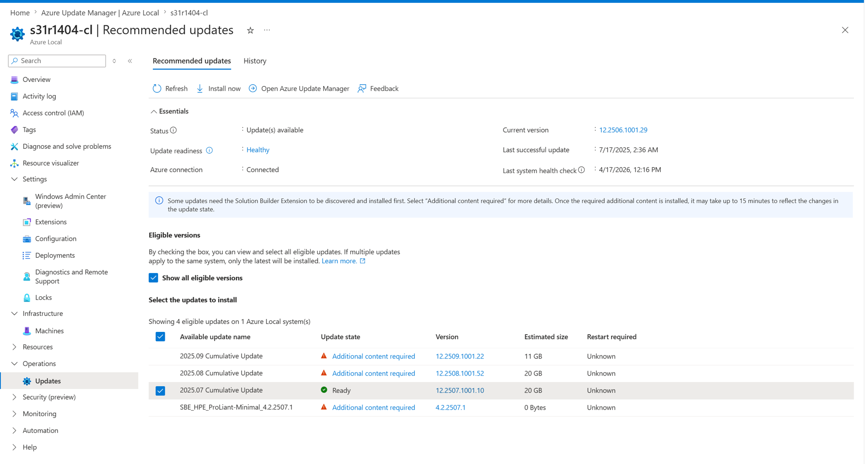Open Overview in the sidebar menu
868x464 pixels.
tap(36, 80)
